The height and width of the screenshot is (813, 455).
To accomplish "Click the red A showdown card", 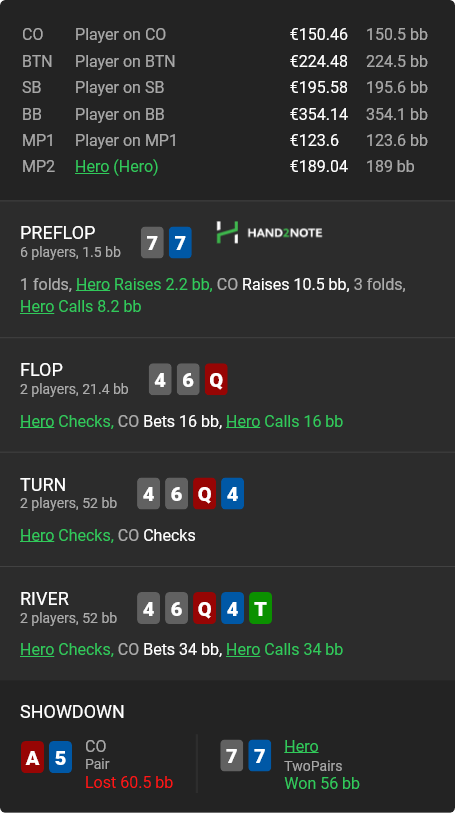I will (32, 757).
